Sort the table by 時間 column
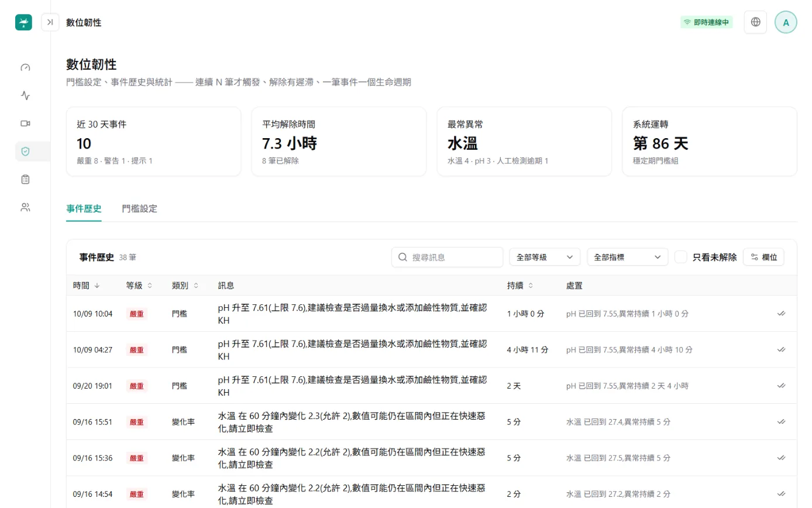This screenshot has width=812, height=508. pyautogui.click(x=87, y=286)
